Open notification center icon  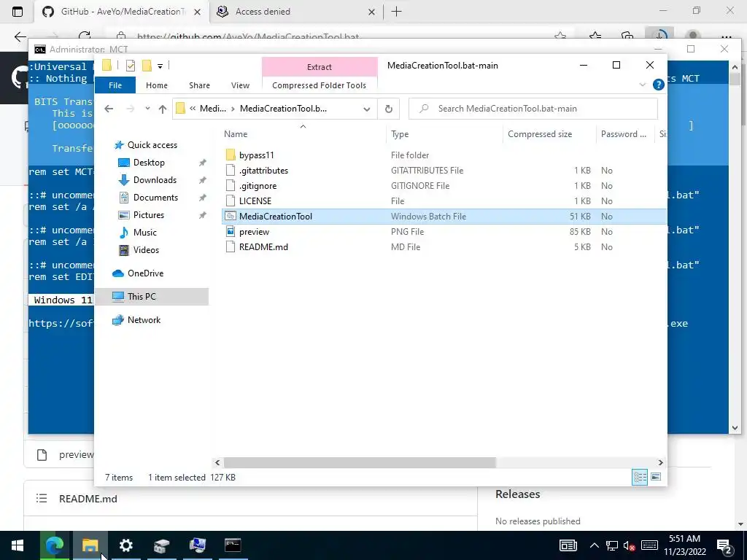724,545
